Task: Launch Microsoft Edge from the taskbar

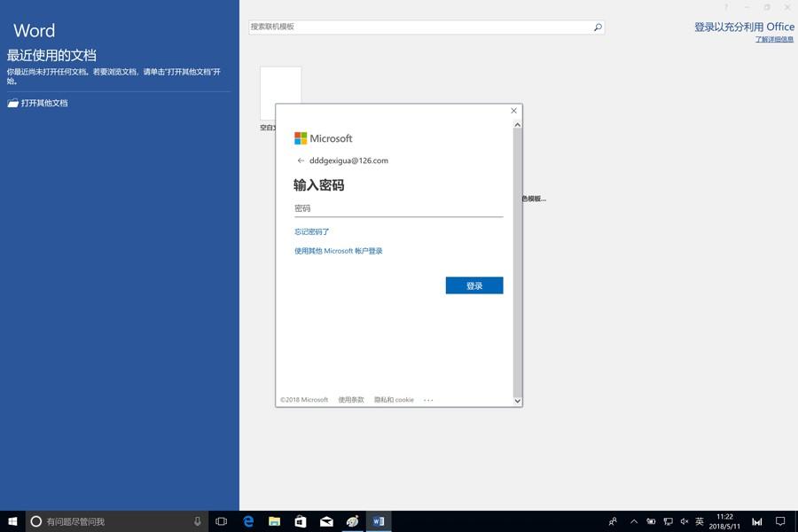Action: [x=248, y=521]
